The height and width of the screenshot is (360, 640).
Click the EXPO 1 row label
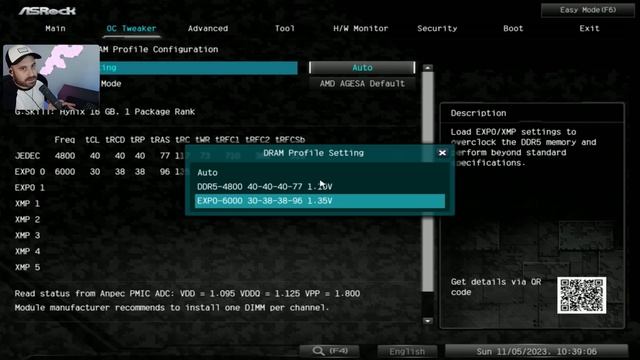tap(30, 188)
